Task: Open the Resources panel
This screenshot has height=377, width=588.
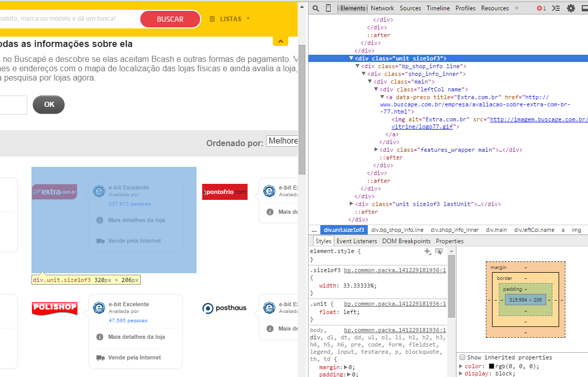Action: click(495, 8)
